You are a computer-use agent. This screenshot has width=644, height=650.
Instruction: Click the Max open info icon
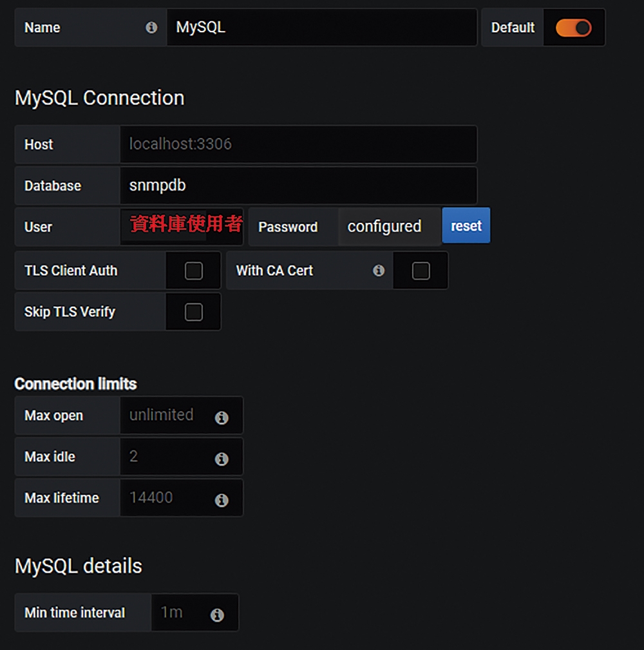[222, 417]
